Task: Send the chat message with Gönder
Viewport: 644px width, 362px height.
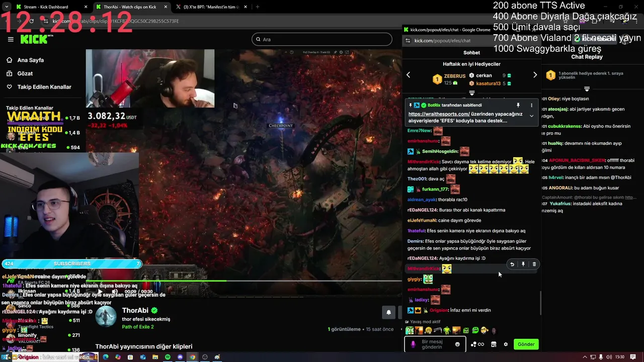Action: (x=526, y=344)
